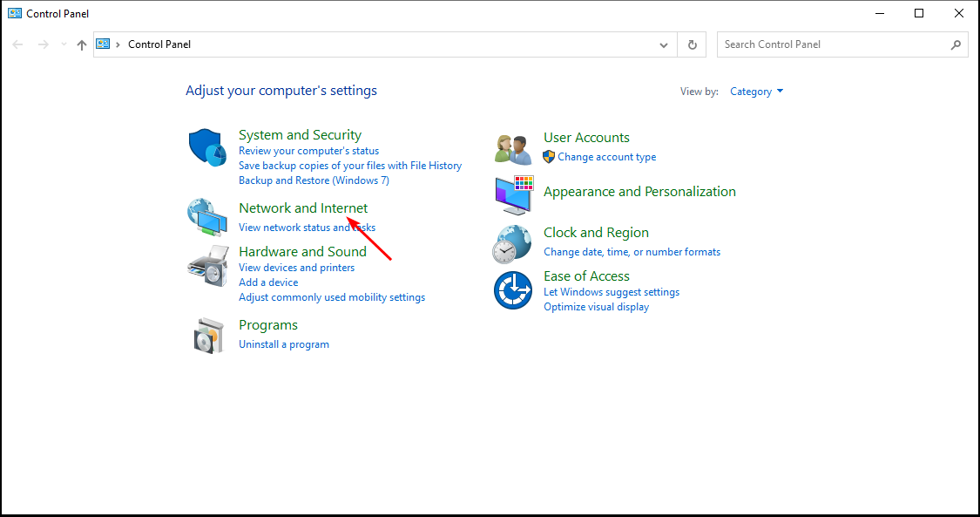Open Uninstall a program link
The image size is (980, 517).
click(284, 344)
